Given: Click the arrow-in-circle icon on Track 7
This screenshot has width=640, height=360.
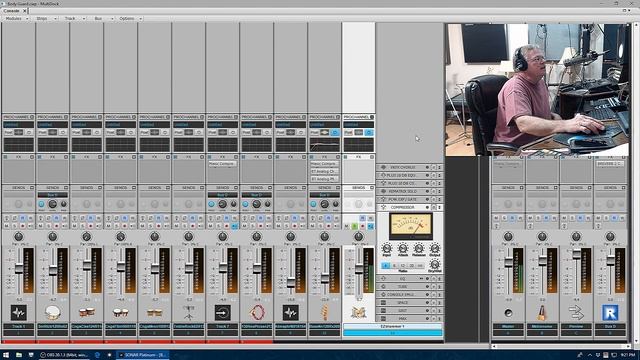Looking at the screenshot, I should (x=222, y=313).
